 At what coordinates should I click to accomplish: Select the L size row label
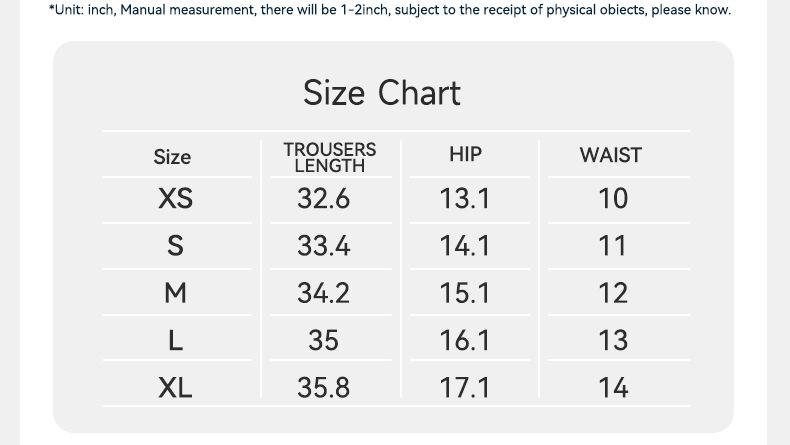click(x=175, y=340)
